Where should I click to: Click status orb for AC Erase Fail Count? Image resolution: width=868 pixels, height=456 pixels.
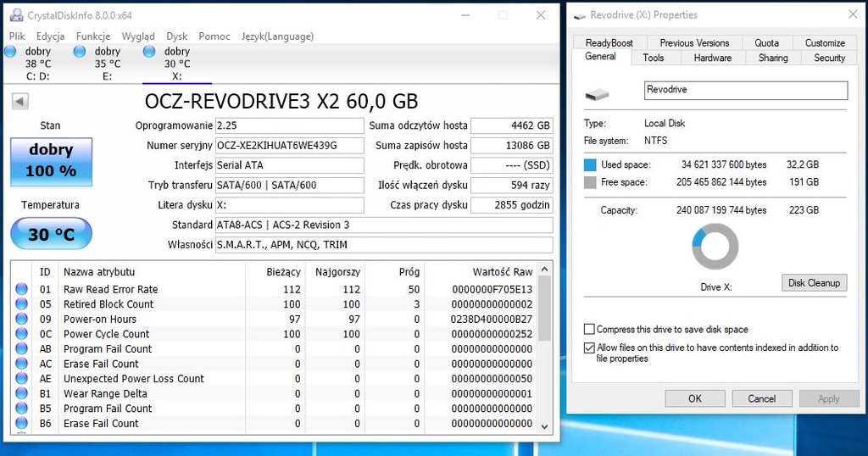[21, 364]
